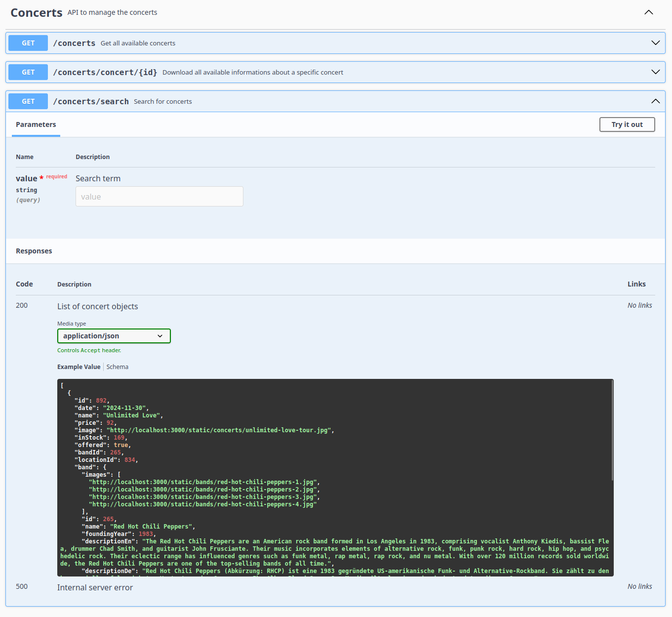
Task: Expand the /concerts endpoint arrow
Action: tap(655, 43)
